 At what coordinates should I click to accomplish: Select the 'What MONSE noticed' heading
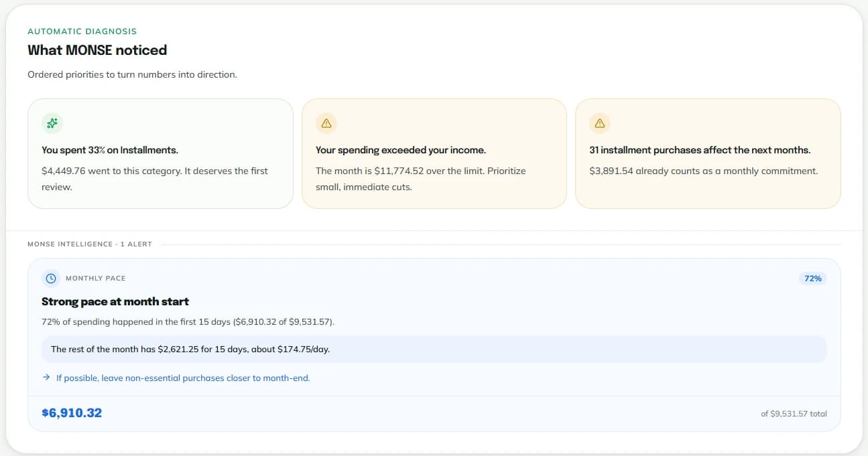coord(97,50)
